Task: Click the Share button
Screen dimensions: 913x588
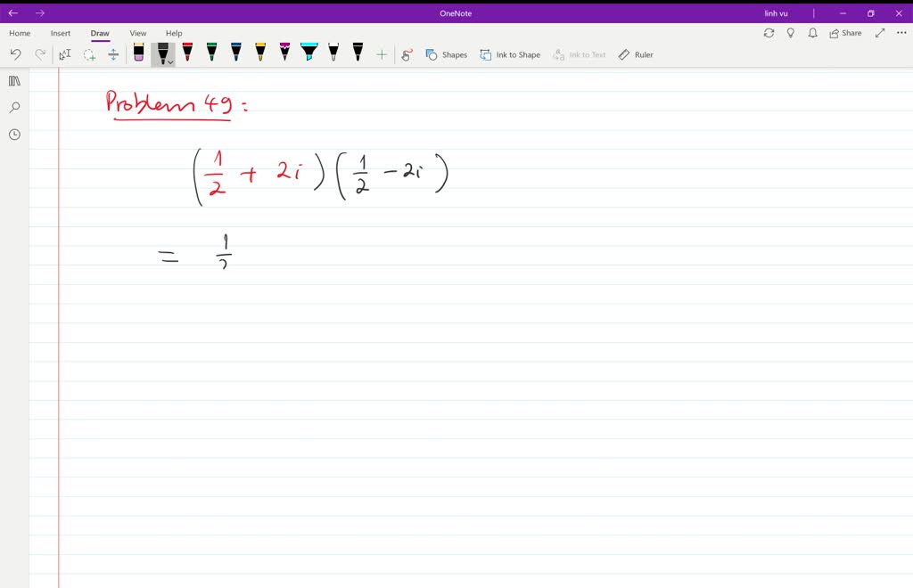Action: click(x=843, y=33)
